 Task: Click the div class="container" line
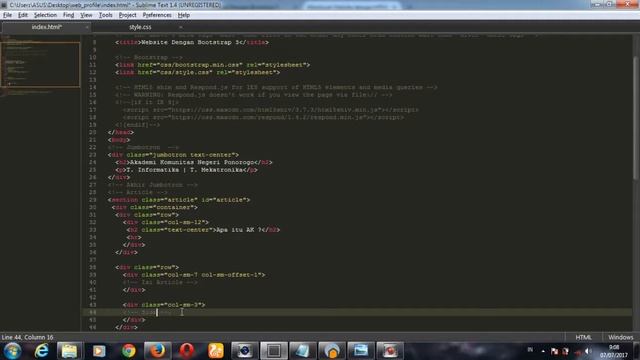click(155, 207)
